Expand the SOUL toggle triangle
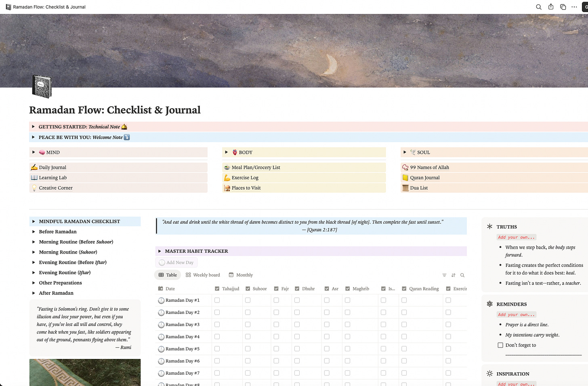The image size is (588, 386). [405, 152]
